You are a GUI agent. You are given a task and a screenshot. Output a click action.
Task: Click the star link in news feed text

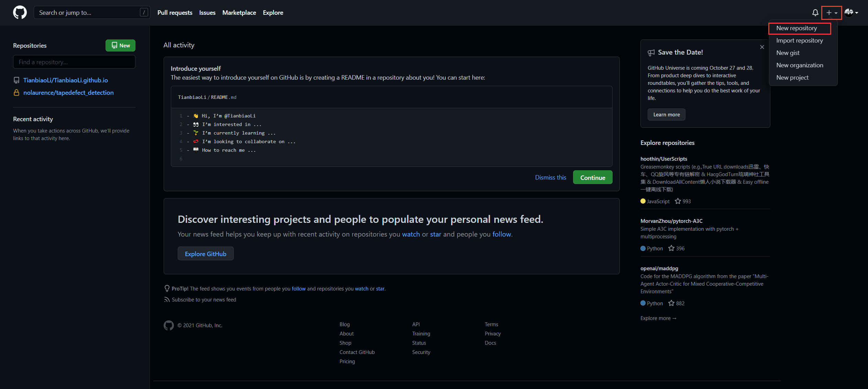436,234
